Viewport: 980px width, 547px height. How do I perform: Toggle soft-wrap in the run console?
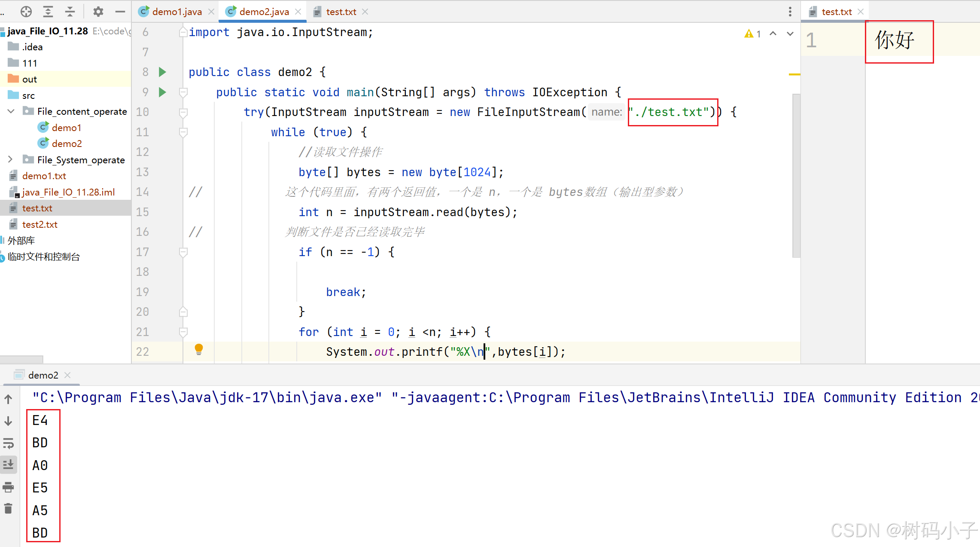point(8,443)
